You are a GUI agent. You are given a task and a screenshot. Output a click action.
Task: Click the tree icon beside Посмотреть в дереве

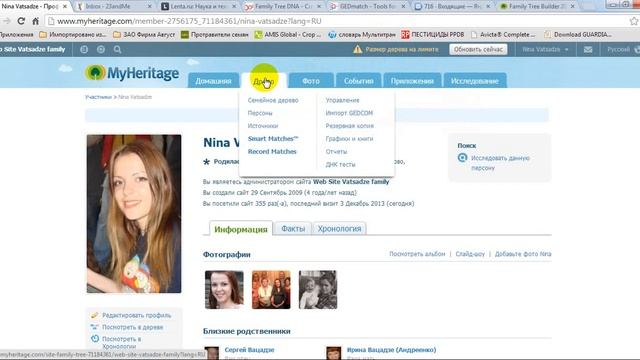click(95, 327)
